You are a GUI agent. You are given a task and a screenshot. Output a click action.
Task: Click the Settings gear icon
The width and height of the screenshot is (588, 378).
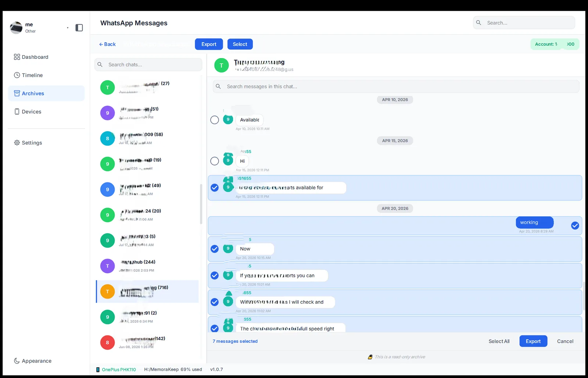pos(17,143)
